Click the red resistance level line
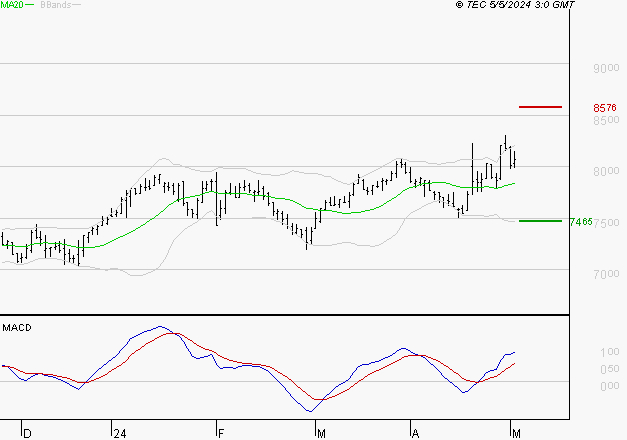 click(540, 107)
